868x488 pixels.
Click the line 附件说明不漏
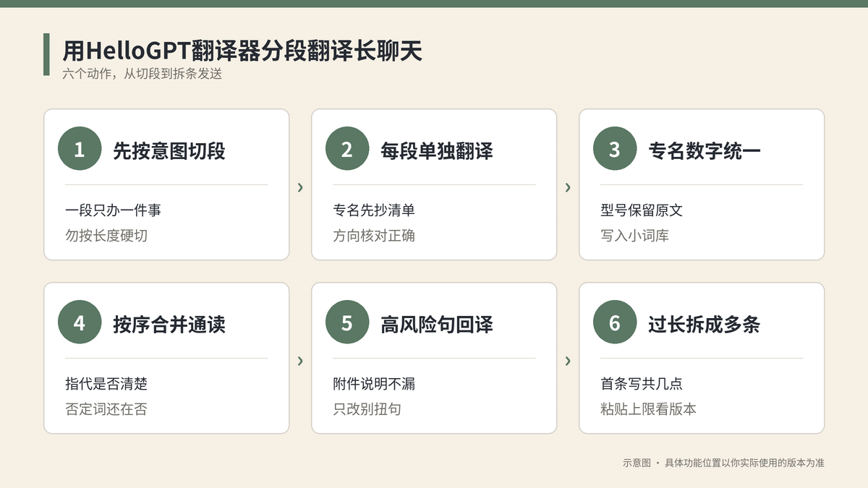point(374,384)
